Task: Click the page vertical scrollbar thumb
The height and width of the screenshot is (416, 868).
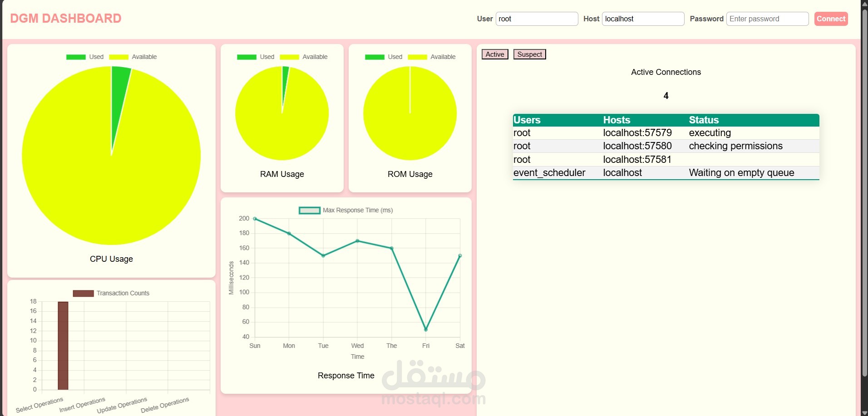Action: point(864,193)
